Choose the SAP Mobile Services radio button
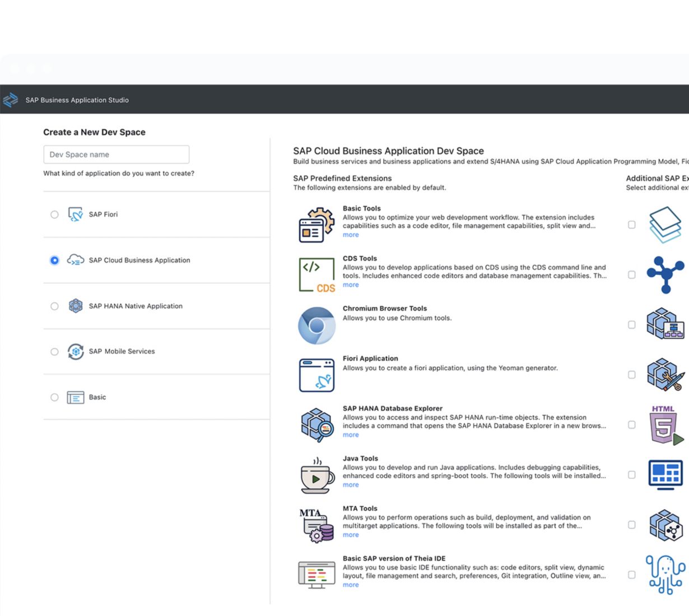Image resolution: width=689 pixels, height=616 pixels. pyautogui.click(x=54, y=352)
